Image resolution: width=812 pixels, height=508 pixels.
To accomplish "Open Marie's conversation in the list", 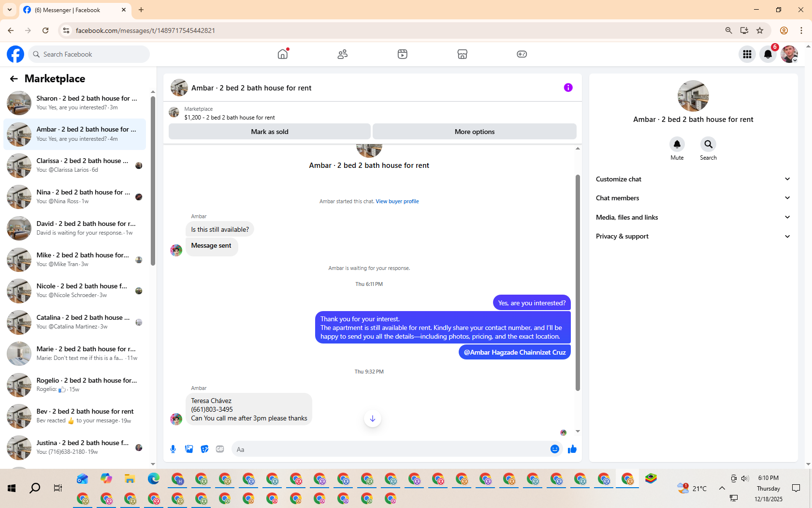I will pos(75,354).
